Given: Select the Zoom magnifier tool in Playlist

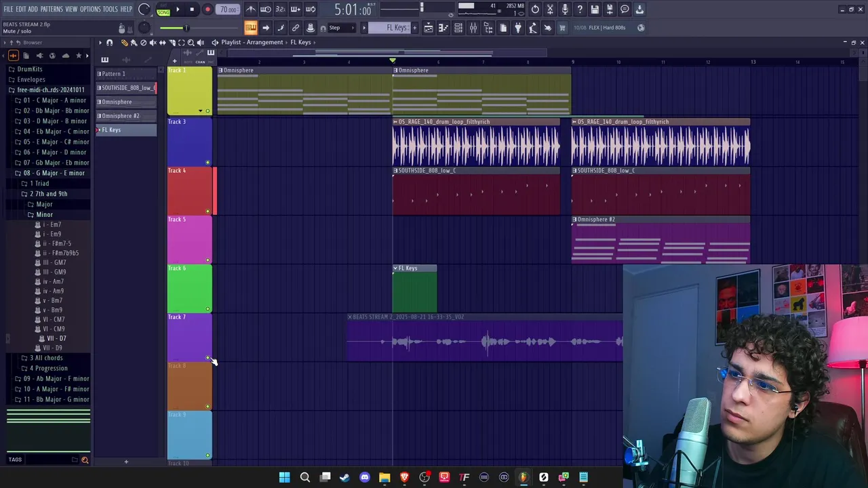Looking at the screenshot, I should point(191,43).
